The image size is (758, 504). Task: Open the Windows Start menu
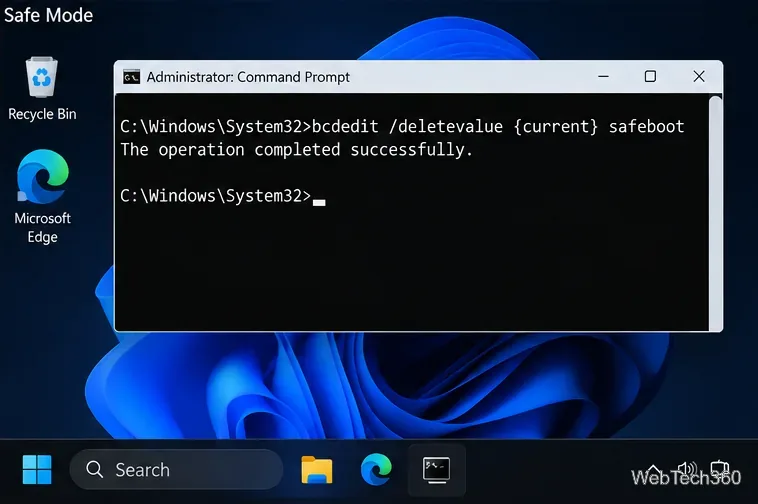[x=37, y=469]
